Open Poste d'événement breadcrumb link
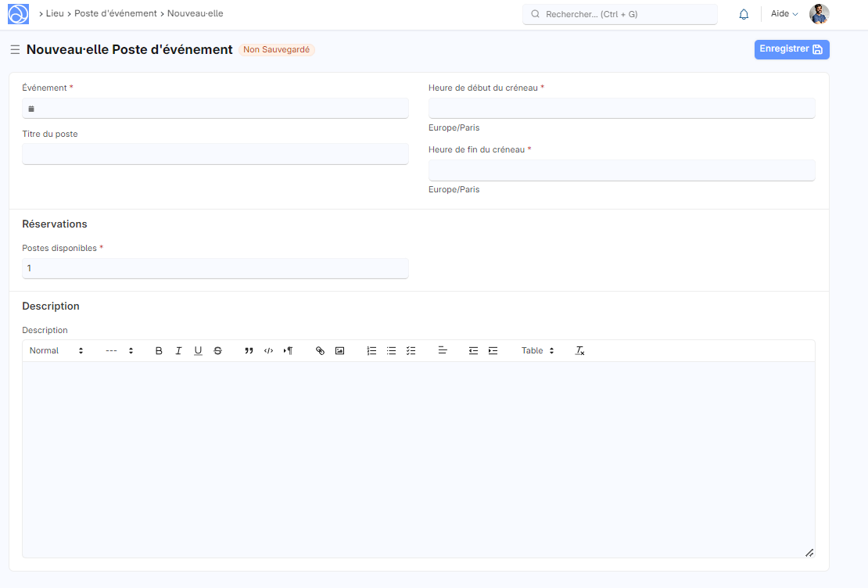 [116, 14]
